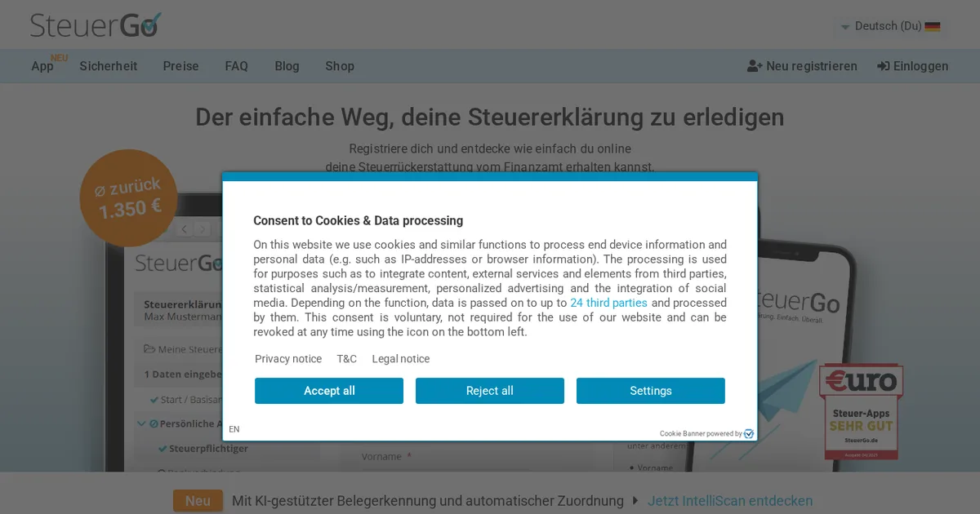
Task: Click the German flag icon
Action: 933,26
